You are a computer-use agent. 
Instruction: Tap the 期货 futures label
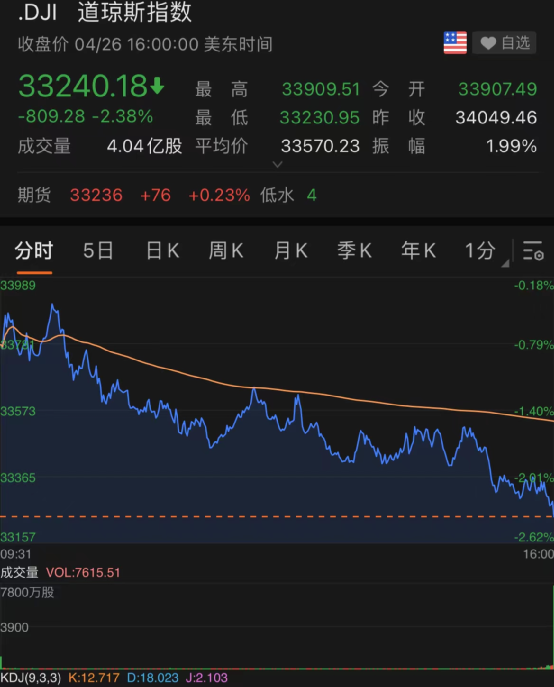click(x=34, y=195)
